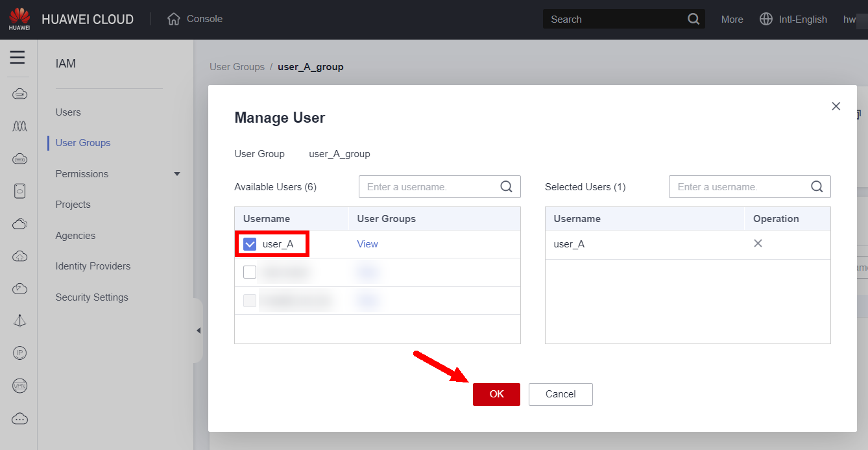Open Security Settings in IAM menu
Screen dimensions: 868x450
91,297
